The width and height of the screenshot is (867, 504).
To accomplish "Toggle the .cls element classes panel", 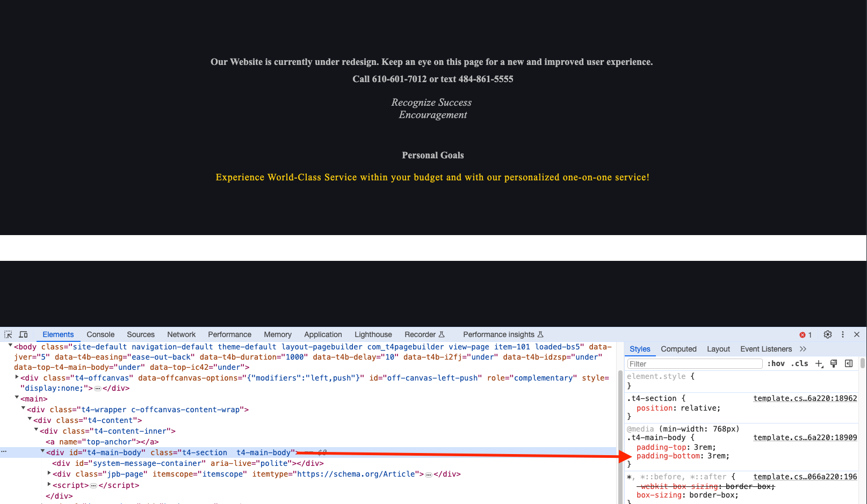I will [x=799, y=363].
